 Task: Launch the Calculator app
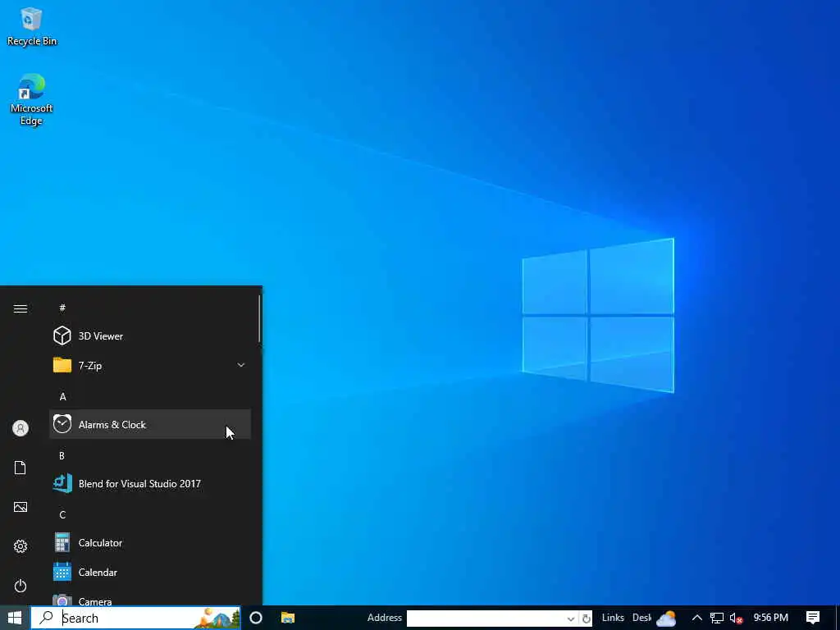tap(150, 543)
